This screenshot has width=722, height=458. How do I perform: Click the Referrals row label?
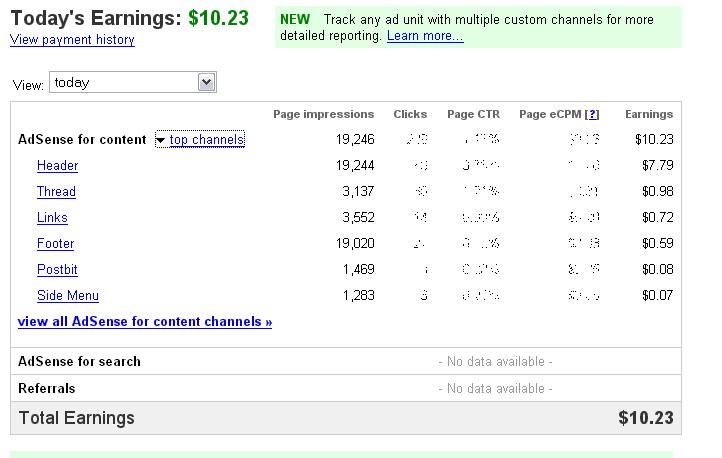[47, 389]
